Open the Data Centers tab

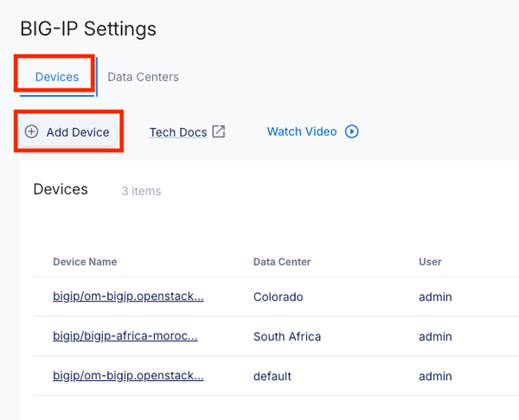[x=143, y=77]
